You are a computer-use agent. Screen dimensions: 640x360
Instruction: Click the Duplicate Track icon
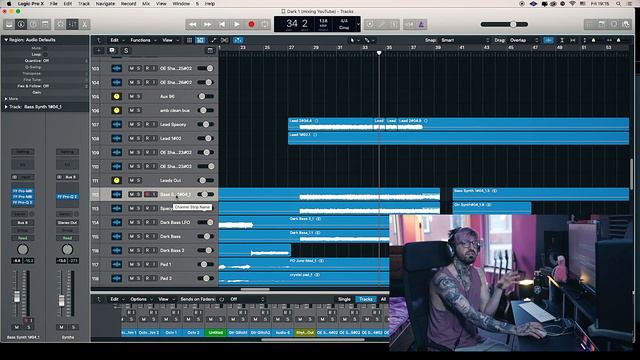(x=112, y=50)
